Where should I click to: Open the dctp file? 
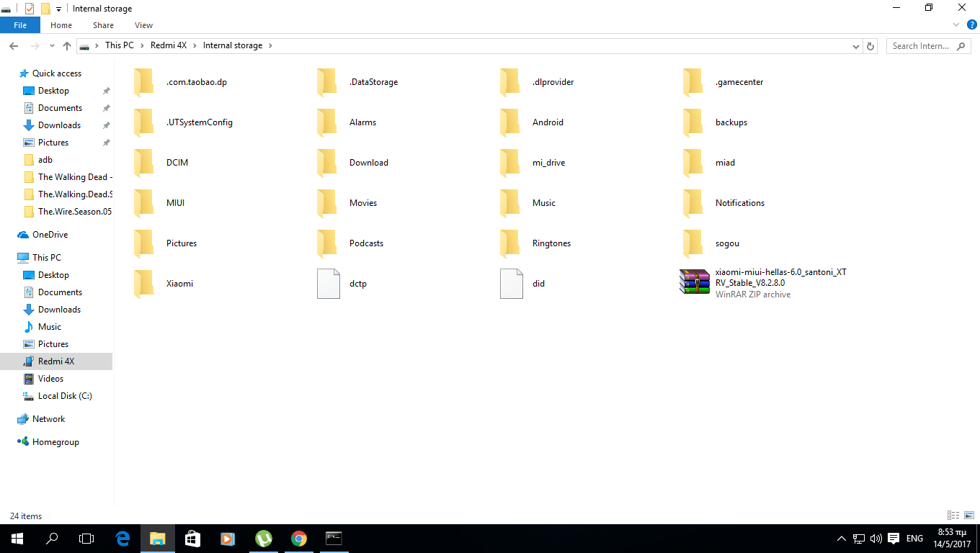click(357, 284)
